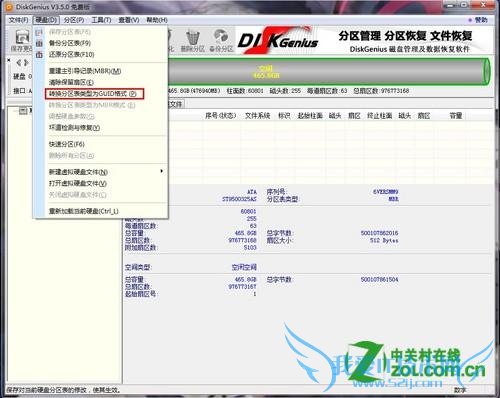Select 坏道检测与修复 menu entry

[x=74, y=127]
